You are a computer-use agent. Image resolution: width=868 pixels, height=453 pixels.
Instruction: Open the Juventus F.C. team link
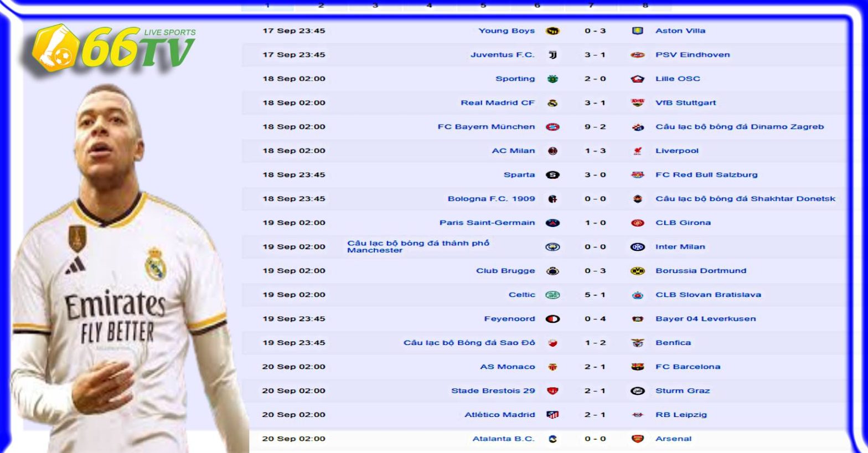pyautogui.click(x=503, y=55)
